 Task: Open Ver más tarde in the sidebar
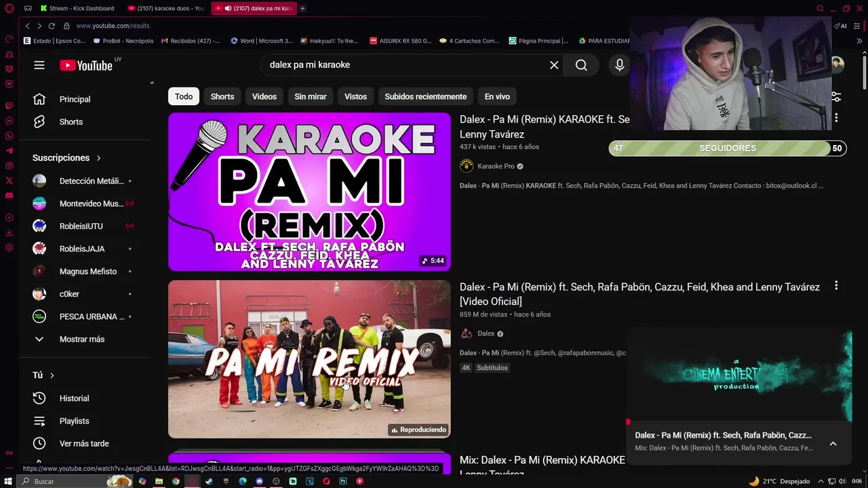(x=84, y=443)
